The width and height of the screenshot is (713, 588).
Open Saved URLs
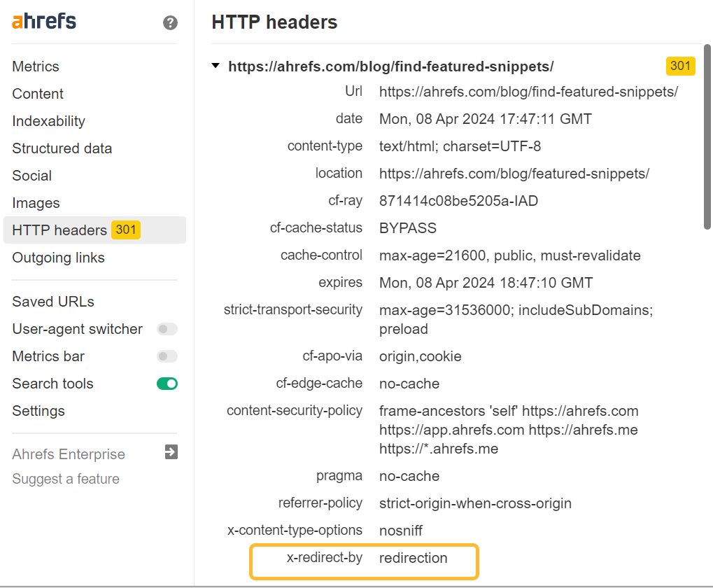coord(52,302)
